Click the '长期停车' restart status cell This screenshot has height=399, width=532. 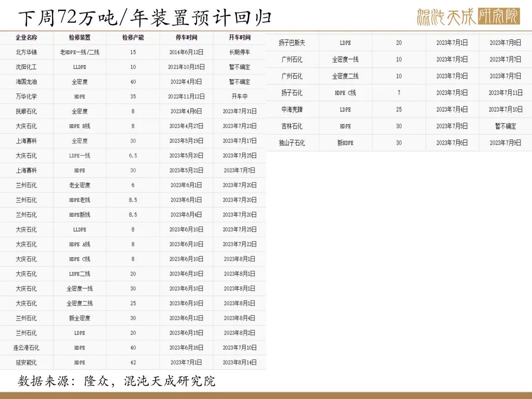point(239,52)
